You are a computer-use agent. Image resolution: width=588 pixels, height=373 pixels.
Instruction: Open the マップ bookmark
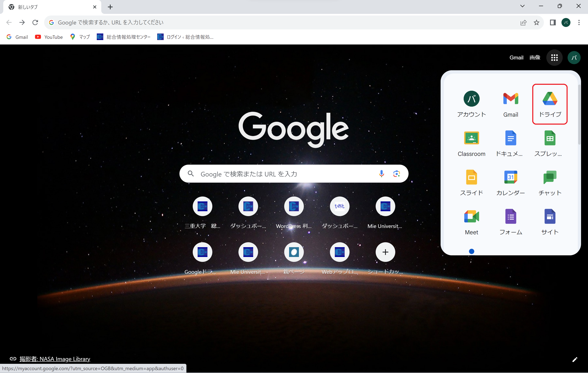[x=80, y=37]
